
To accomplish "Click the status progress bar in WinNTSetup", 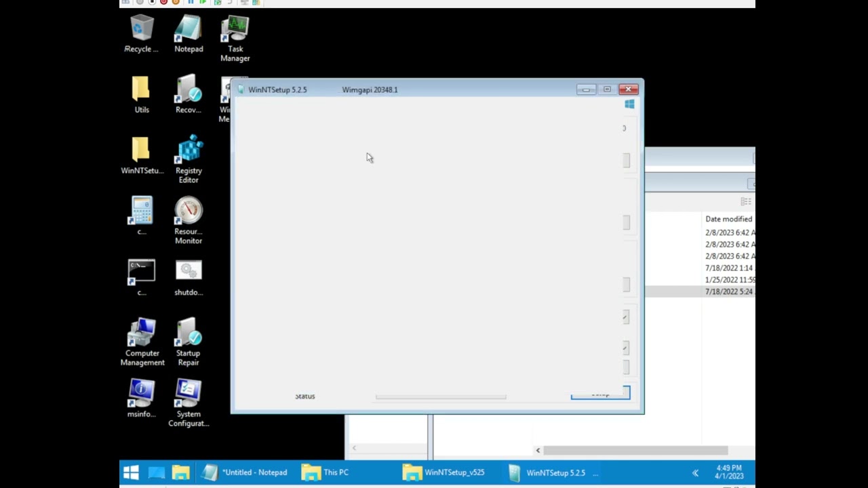I will (x=441, y=396).
